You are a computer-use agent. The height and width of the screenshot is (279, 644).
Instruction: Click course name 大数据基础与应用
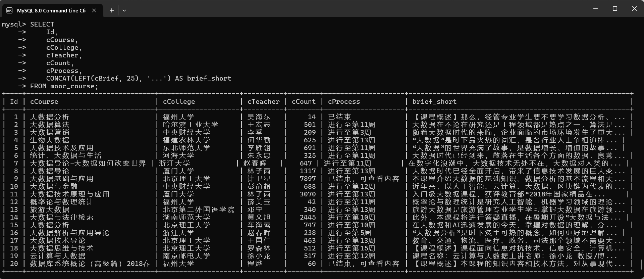[x=62, y=179]
